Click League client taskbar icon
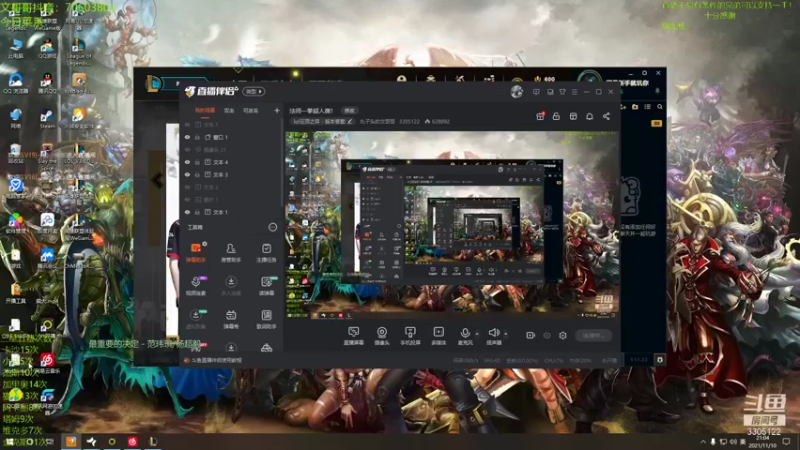 [153, 441]
